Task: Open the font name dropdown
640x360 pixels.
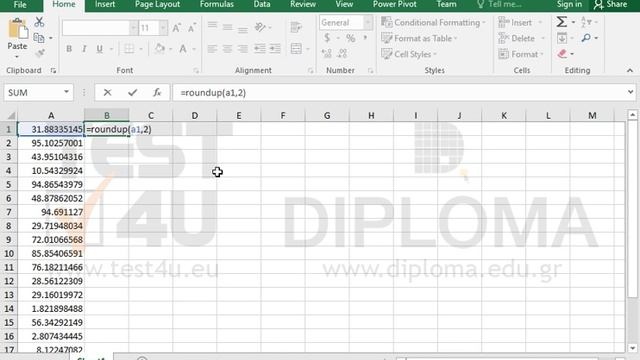Action: point(133,28)
